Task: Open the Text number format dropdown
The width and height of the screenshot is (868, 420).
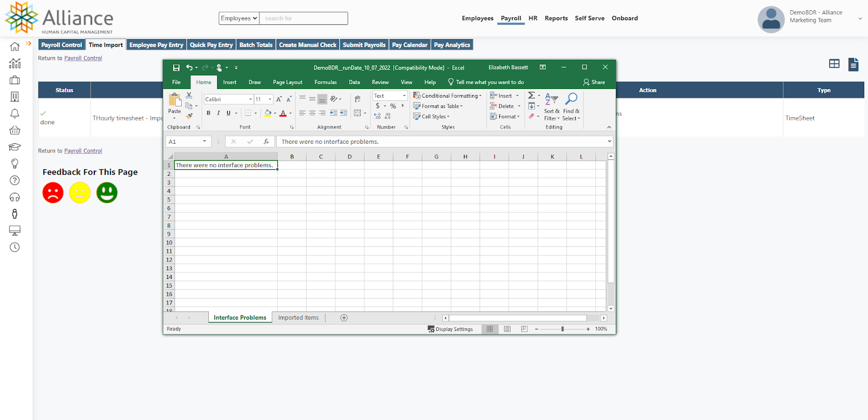Action: coord(404,96)
